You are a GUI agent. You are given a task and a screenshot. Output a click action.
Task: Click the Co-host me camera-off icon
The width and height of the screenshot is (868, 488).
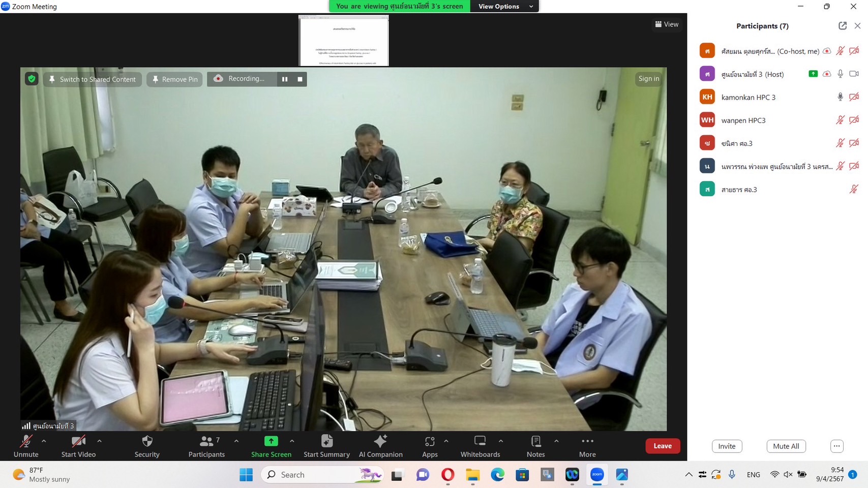pyautogui.click(x=854, y=51)
